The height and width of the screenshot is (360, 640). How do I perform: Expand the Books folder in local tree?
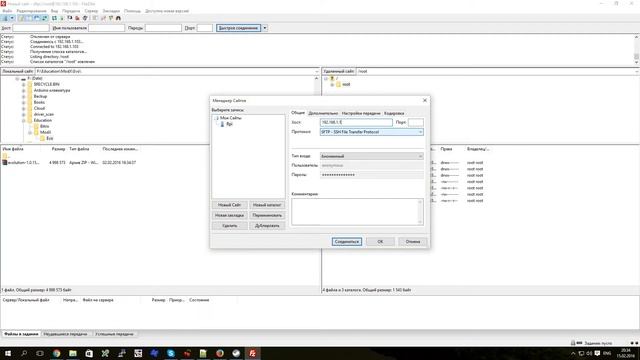[x=24, y=102]
